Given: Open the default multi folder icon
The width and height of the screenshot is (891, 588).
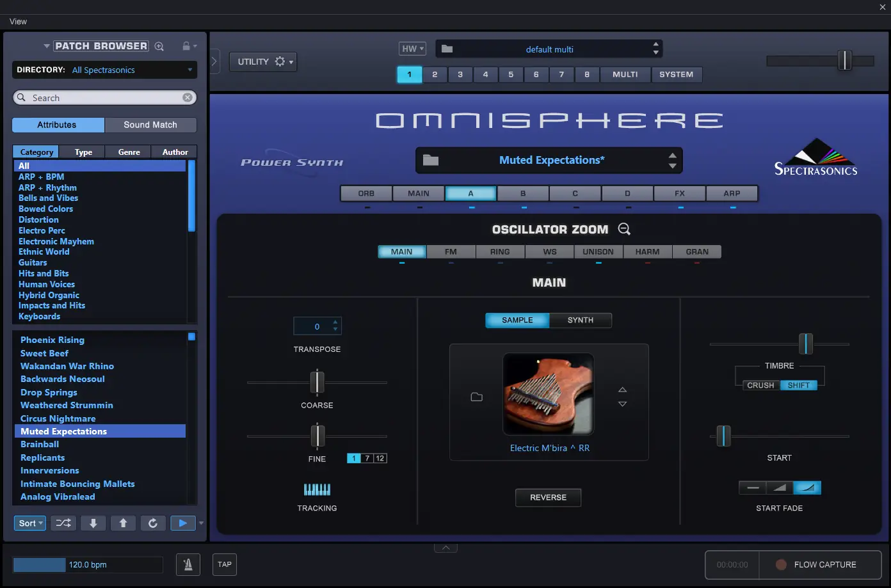Looking at the screenshot, I should tap(447, 49).
